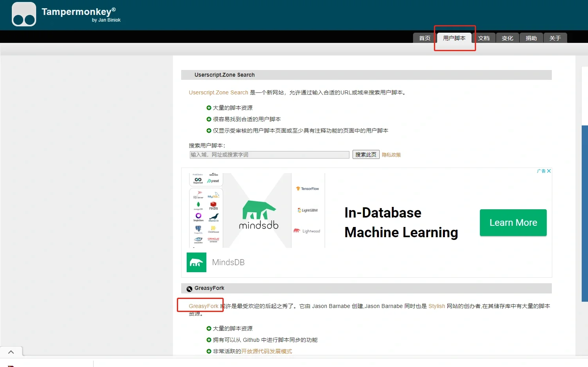Viewport: 588px width, 367px height.
Task: Click the TensorFlow logo in the ad
Action: click(x=308, y=189)
